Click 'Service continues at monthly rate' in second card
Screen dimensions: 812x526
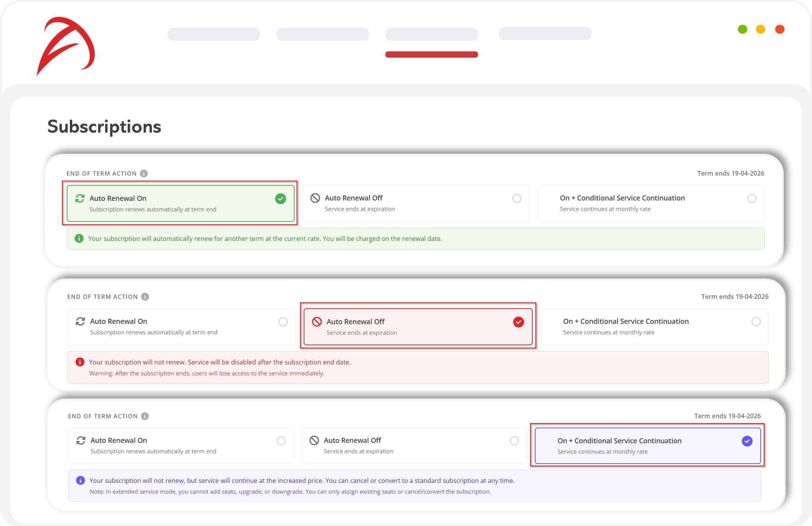coord(609,333)
